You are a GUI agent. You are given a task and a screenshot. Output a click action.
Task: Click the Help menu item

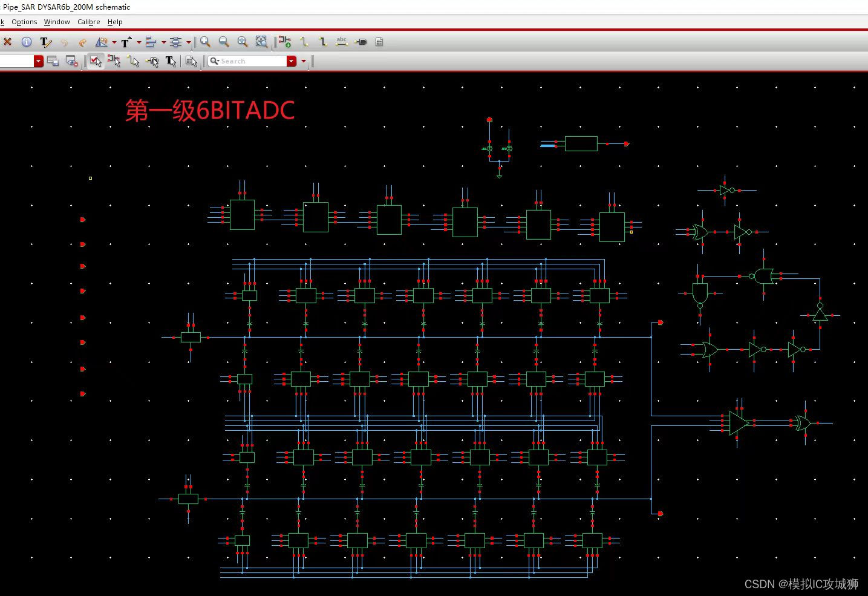click(x=114, y=22)
